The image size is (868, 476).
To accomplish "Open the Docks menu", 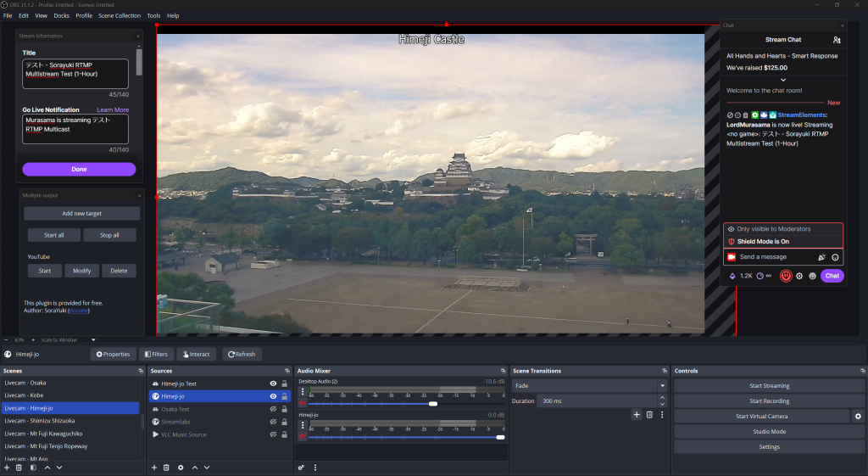I will coord(62,15).
